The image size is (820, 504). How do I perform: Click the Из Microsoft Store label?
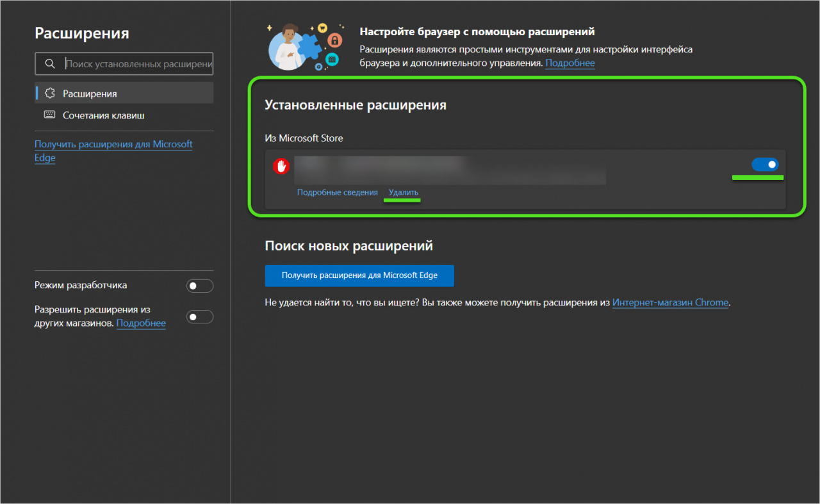pos(304,138)
